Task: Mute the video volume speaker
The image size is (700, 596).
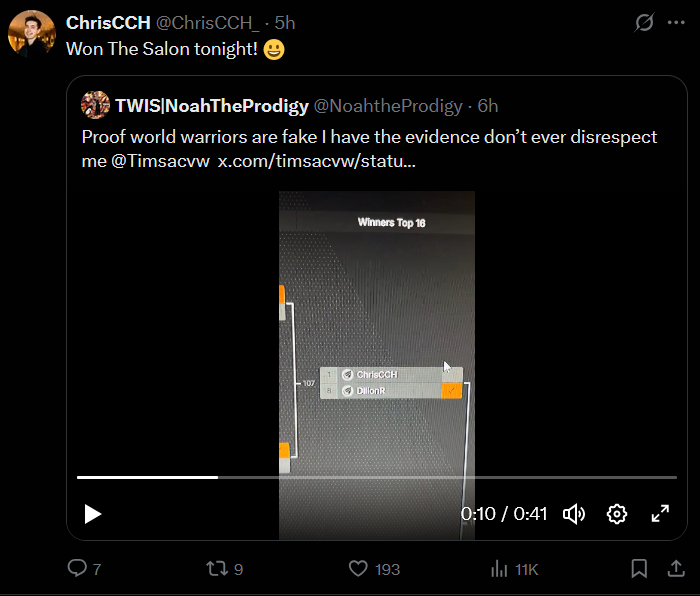Action: point(574,514)
